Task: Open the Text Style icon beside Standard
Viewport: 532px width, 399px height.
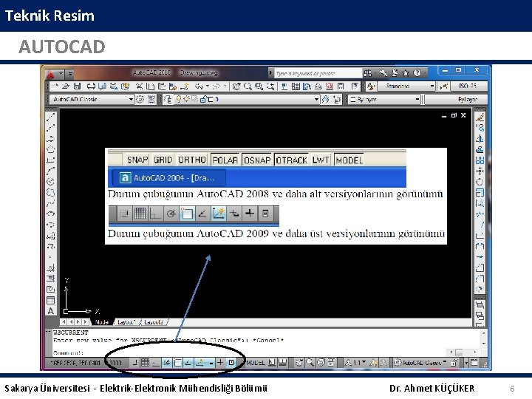Action: pyautogui.click(x=371, y=86)
